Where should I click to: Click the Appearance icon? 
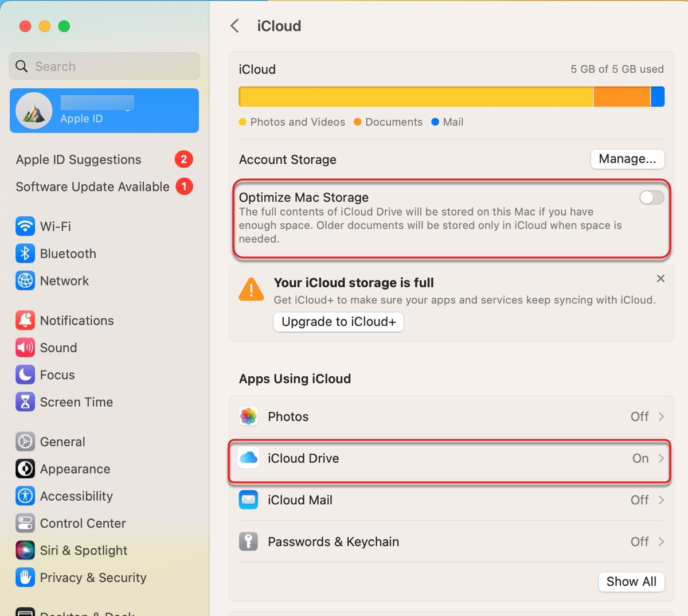click(x=25, y=469)
